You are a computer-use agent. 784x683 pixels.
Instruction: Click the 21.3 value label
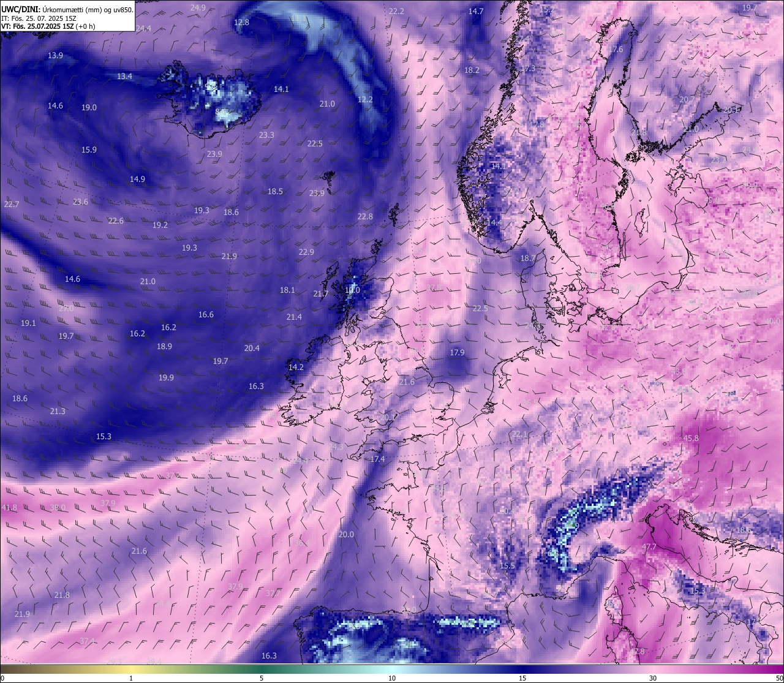pos(58,411)
